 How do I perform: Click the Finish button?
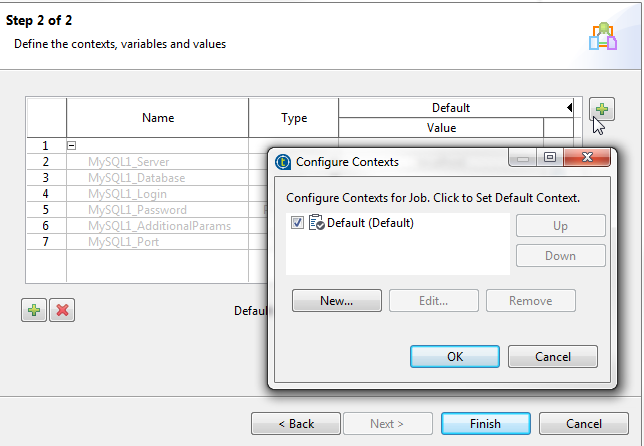(x=485, y=423)
